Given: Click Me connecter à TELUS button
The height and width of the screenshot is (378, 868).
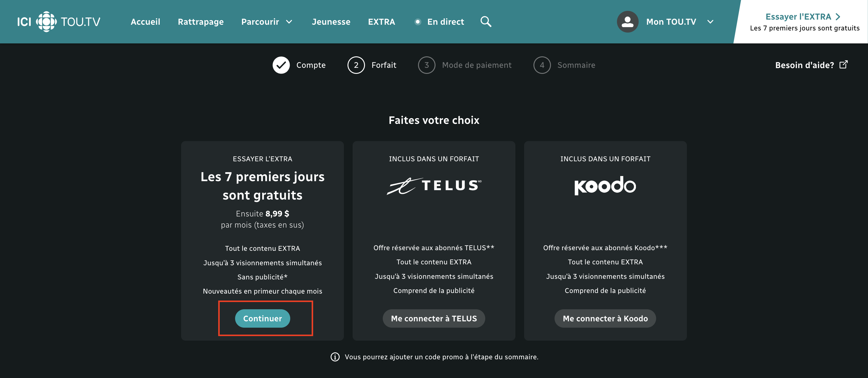Looking at the screenshot, I should tap(434, 318).
